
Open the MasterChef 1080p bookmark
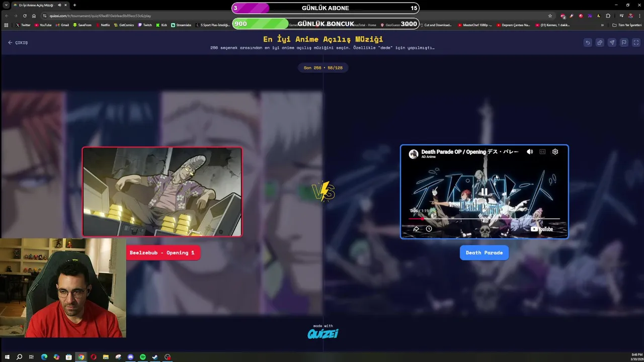[475, 25]
